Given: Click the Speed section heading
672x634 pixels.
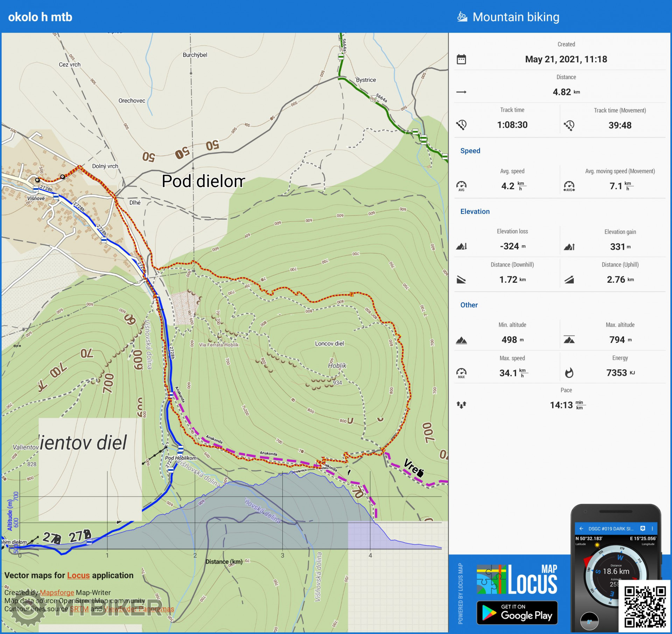Looking at the screenshot, I should 470,151.
